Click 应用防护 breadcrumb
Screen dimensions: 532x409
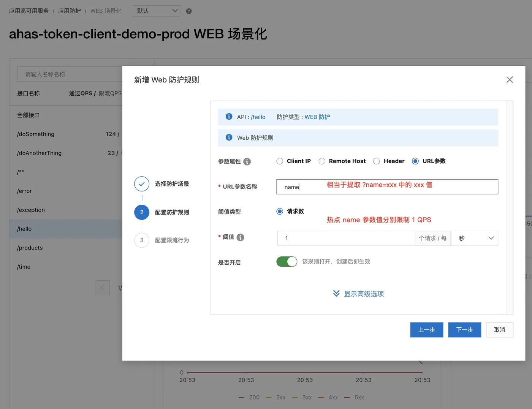70,11
